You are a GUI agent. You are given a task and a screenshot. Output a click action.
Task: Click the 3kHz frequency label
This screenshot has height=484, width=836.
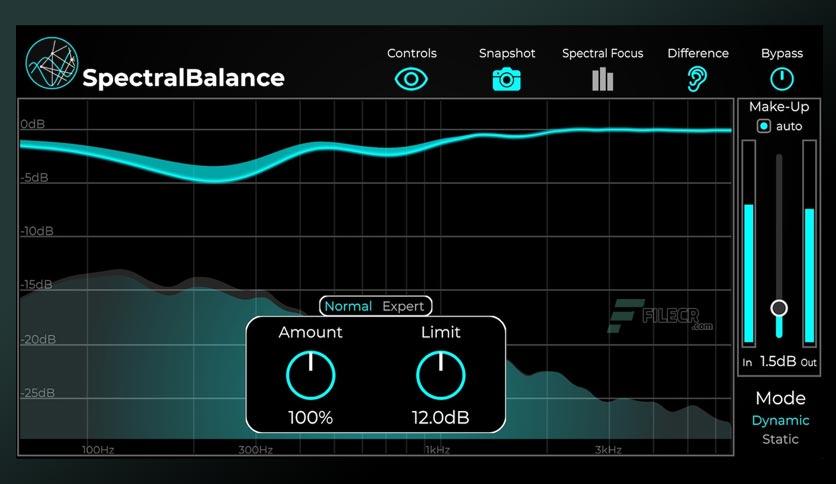608,450
